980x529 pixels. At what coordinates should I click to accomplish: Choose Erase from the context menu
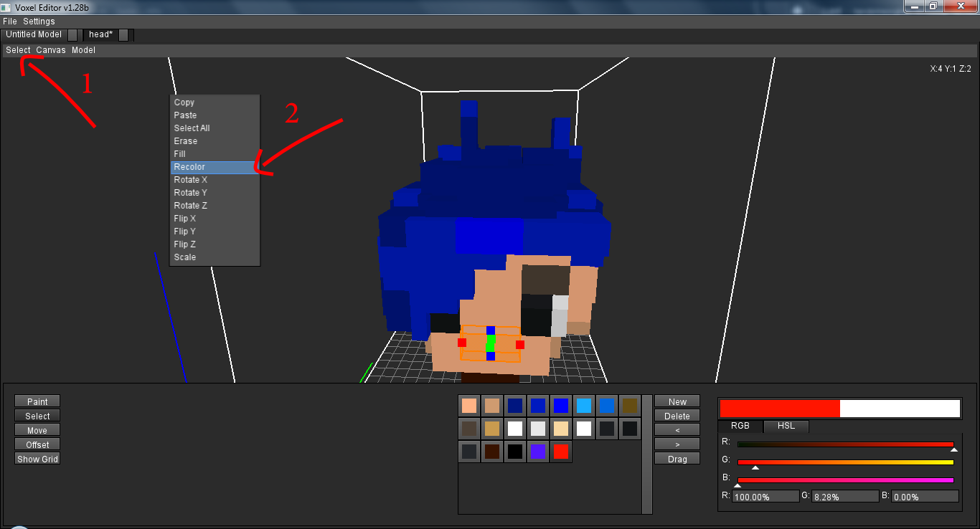(215, 141)
